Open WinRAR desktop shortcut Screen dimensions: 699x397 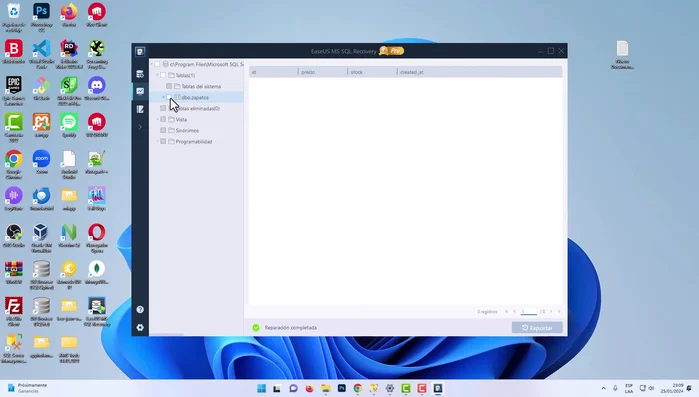pos(14,272)
